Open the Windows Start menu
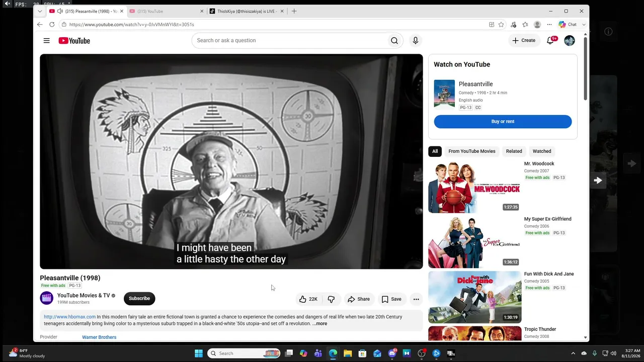The width and height of the screenshot is (644, 362). point(199,353)
